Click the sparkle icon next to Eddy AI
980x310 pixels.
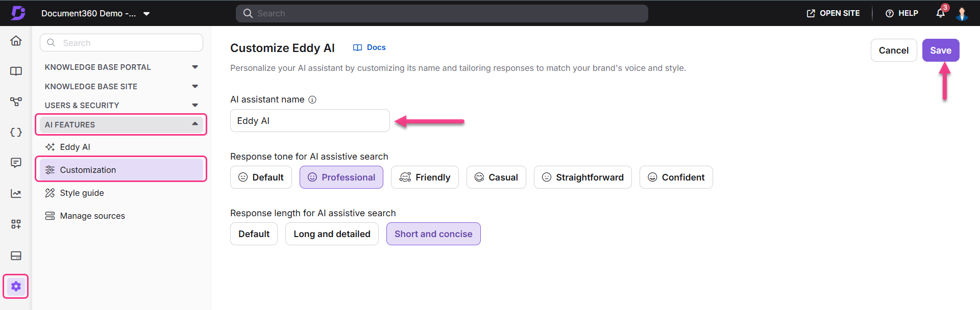pos(50,147)
